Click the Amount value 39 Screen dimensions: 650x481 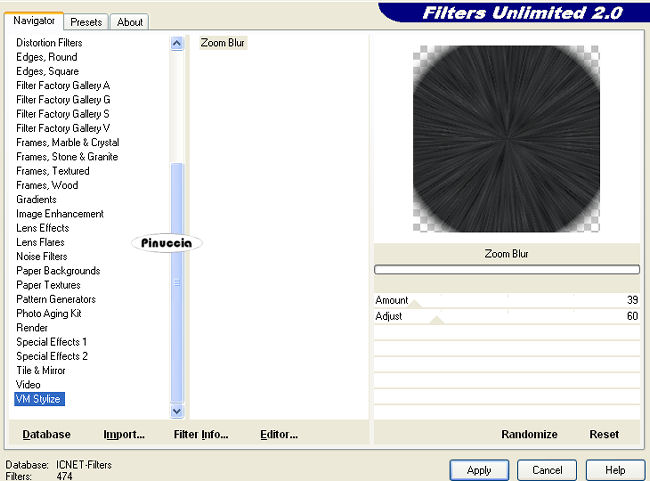pos(632,300)
